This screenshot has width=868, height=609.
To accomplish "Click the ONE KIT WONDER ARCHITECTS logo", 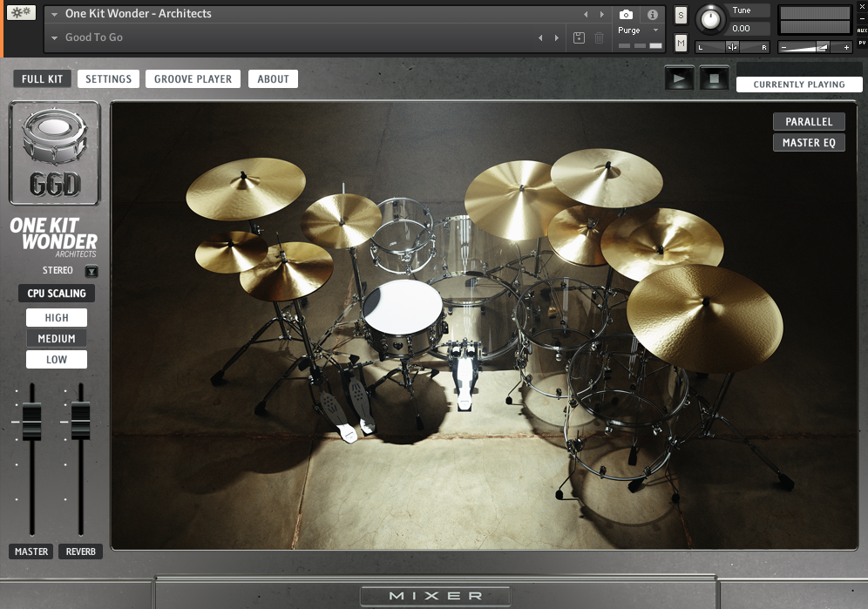I will click(54, 237).
